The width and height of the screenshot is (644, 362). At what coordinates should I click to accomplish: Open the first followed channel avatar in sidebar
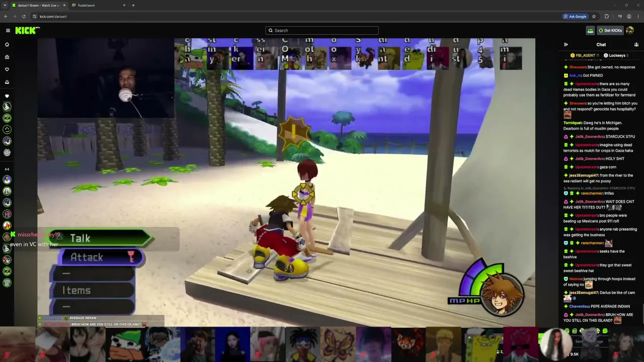(x=7, y=107)
